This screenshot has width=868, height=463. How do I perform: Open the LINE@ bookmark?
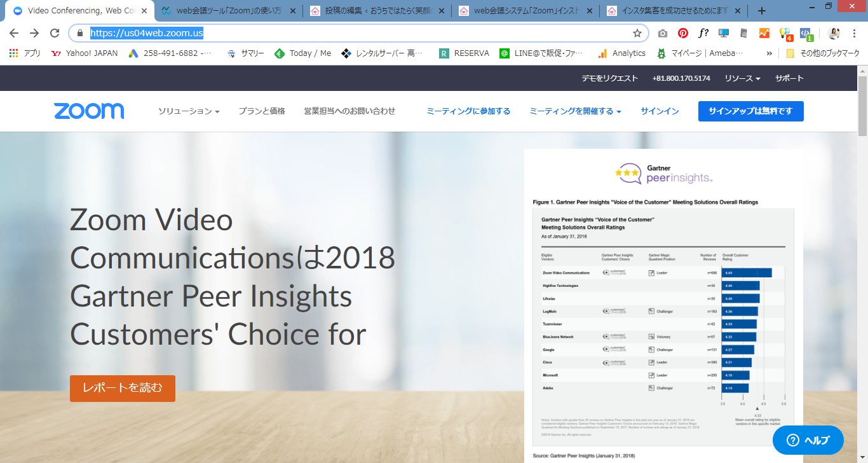(x=542, y=53)
